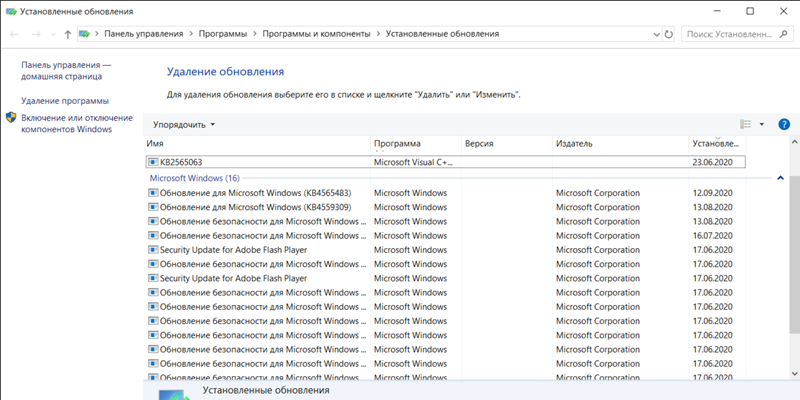The height and width of the screenshot is (400, 800).
Task: Sort by the "Программа" column header
Action: 416,144
